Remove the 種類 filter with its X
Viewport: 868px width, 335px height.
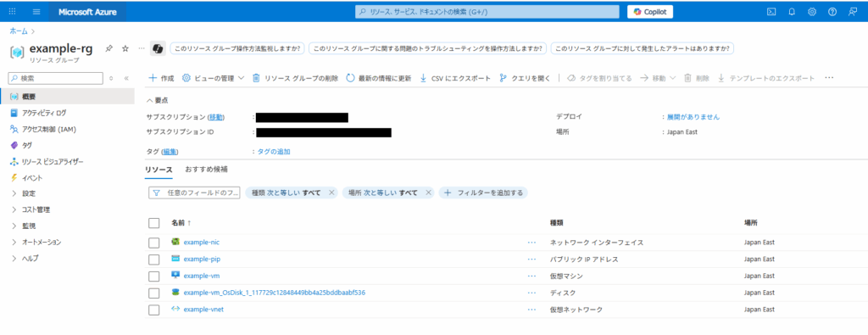pos(331,193)
